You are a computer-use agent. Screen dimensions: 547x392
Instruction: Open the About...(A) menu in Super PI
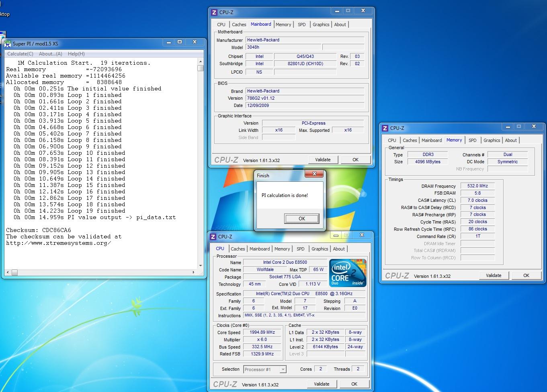(x=51, y=54)
